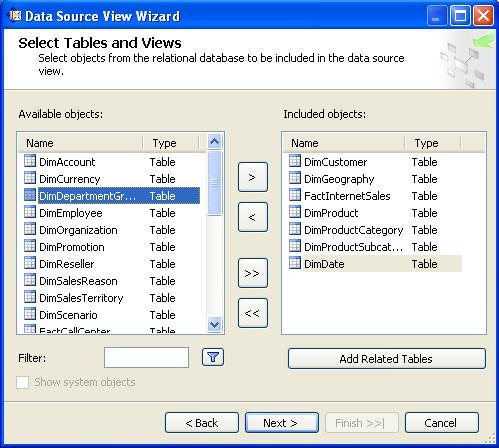Click the DimGeography table icon

[295, 178]
